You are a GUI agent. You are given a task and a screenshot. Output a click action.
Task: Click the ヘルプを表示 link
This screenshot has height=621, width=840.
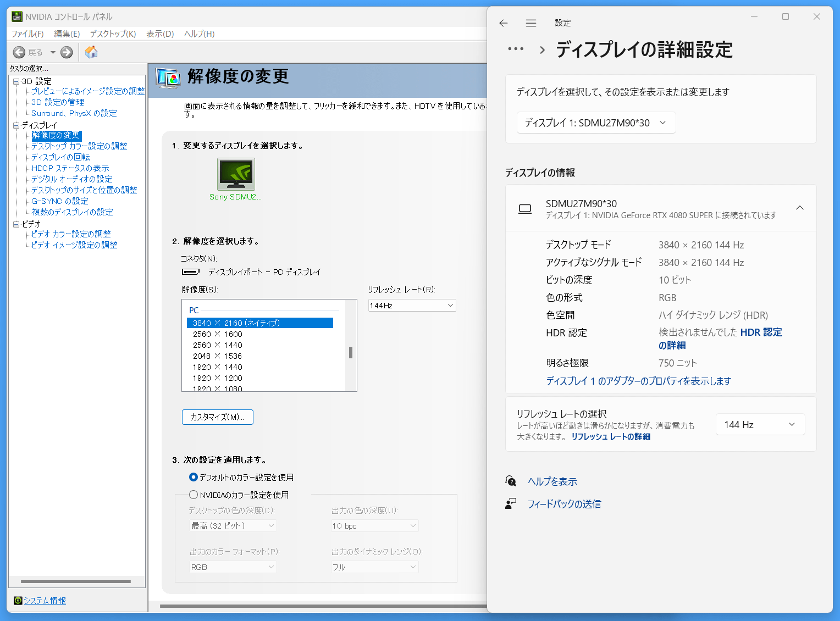(x=552, y=481)
